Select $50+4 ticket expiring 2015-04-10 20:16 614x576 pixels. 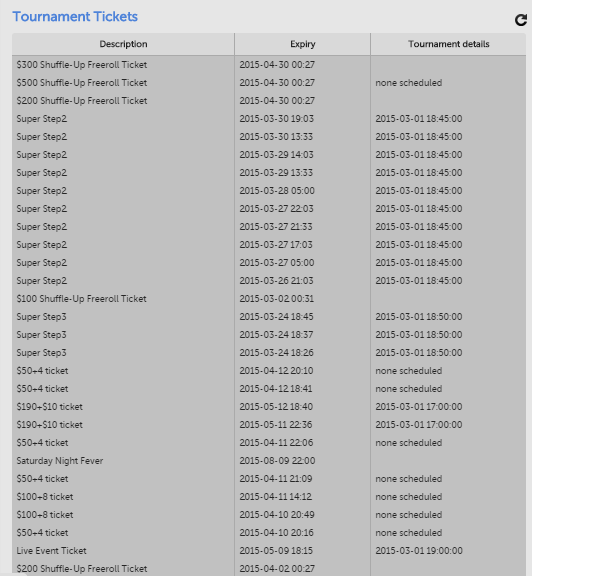pyautogui.click(x=269, y=533)
